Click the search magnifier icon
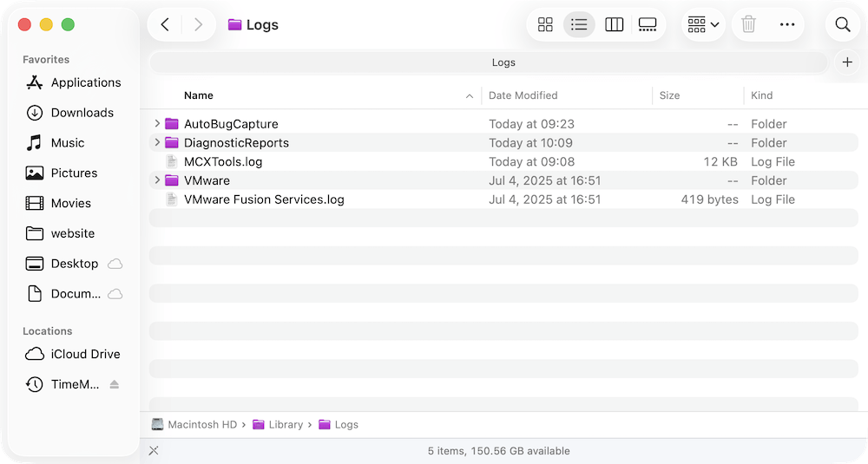Screen dimensions: 868x464 click(x=843, y=24)
